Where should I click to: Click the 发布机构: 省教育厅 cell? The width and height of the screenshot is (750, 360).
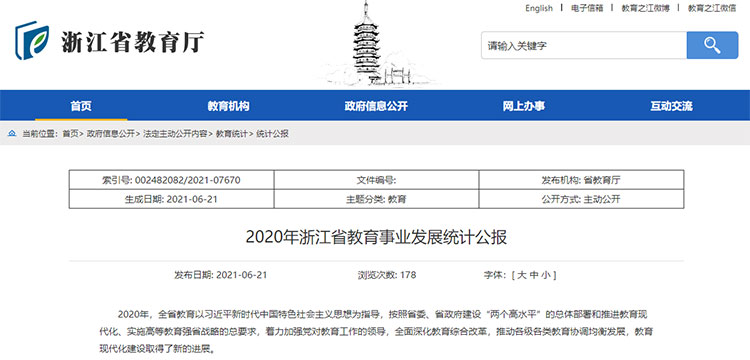[x=581, y=180]
